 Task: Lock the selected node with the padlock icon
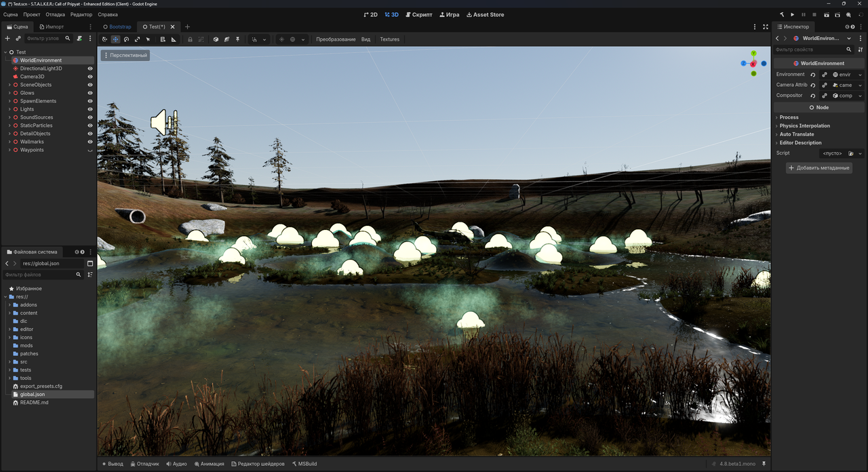coord(190,39)
